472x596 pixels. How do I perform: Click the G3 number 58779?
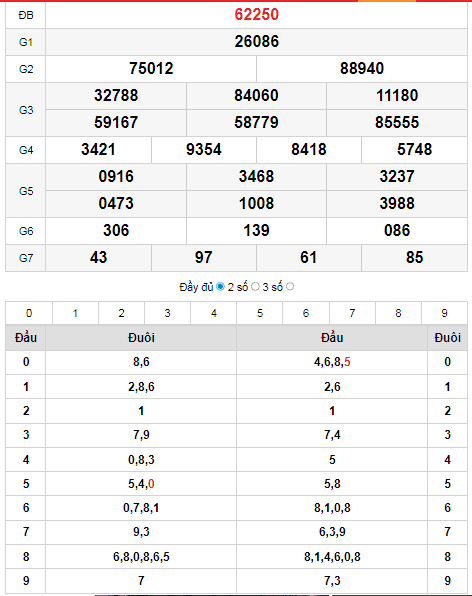click(x=256, y=122)
